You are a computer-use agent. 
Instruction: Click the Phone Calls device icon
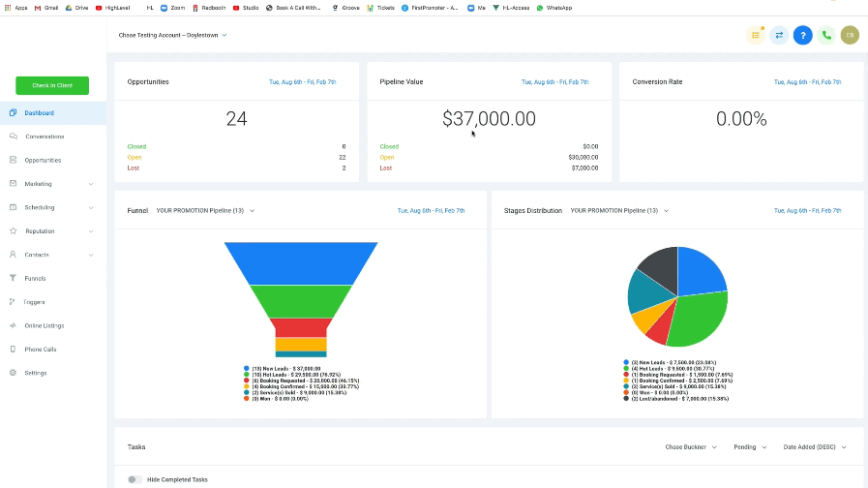(13, 349)
